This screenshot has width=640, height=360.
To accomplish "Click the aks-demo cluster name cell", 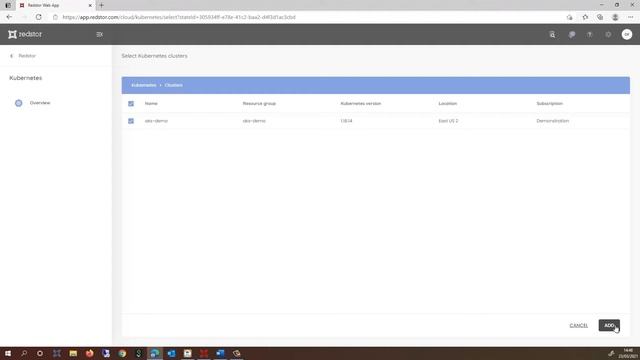I will pyautogui.click(x=156, y=121).
